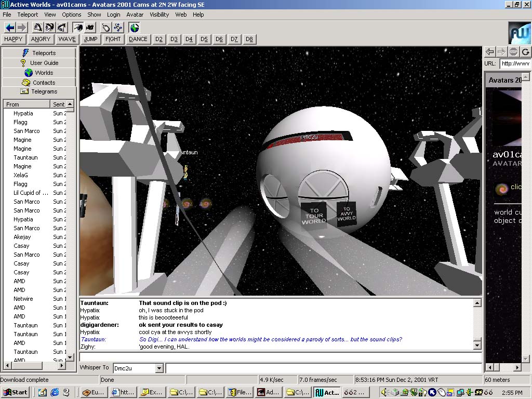This screenshot has height=399, width=532.
Task: Switch to third person camera view
Action: (90, 28)
